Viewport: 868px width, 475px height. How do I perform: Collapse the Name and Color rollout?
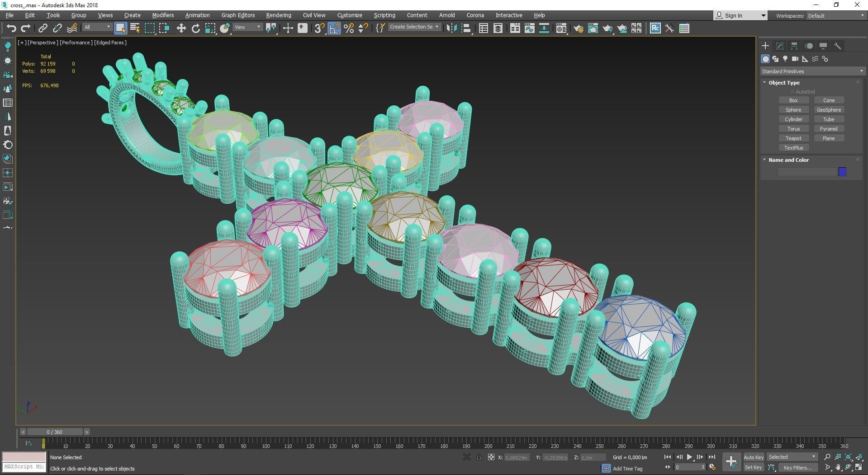764,160
